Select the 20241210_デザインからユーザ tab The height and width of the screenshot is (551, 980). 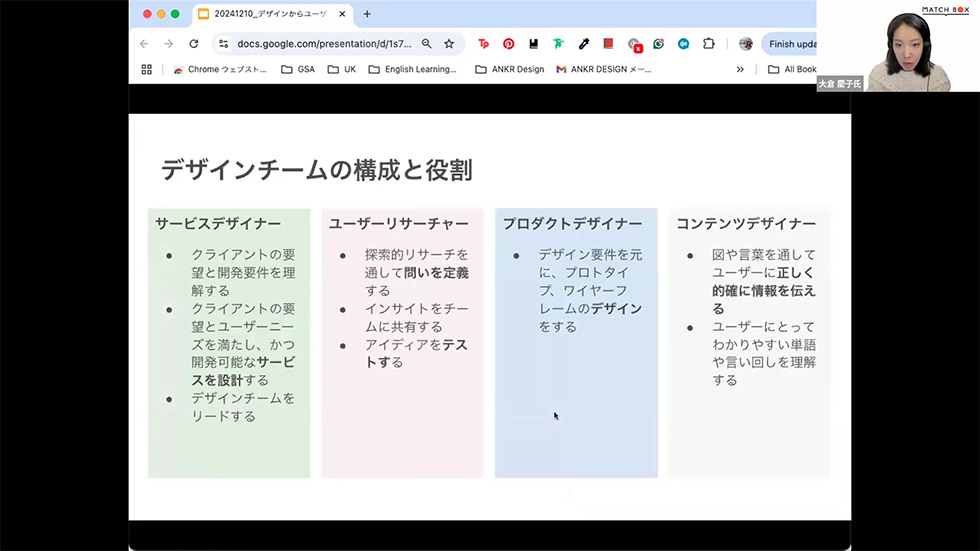coord(271,14)
